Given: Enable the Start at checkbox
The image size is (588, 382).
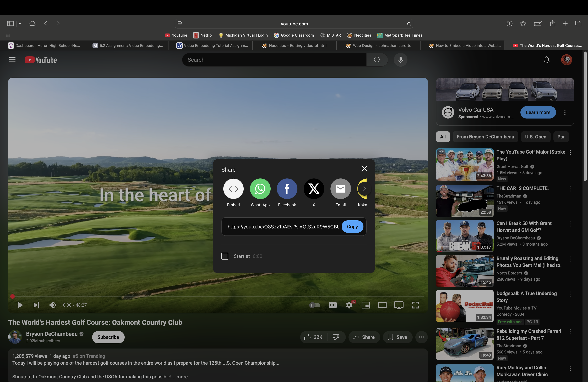Looking at the screenshot, I should pyautogui.click(x=225, y=256).
